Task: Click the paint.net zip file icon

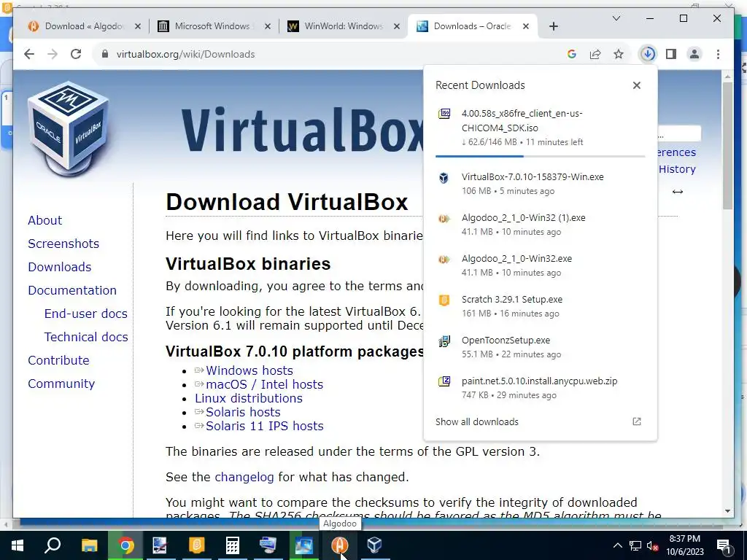Action: coord(444,381)
